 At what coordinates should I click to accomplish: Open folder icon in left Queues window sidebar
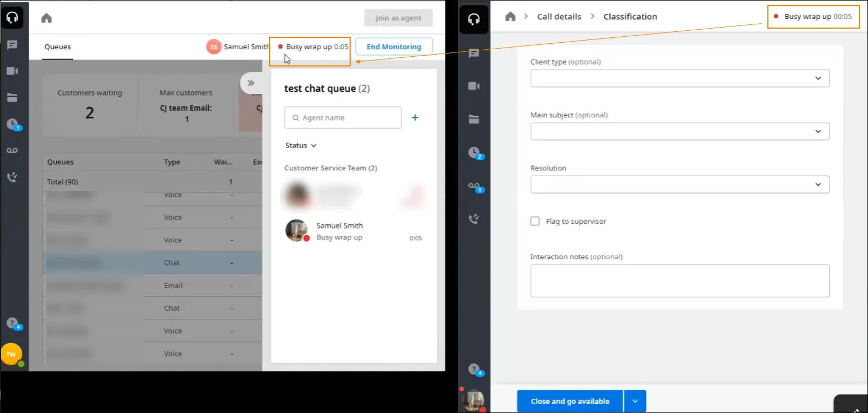(x=12, y=98)
